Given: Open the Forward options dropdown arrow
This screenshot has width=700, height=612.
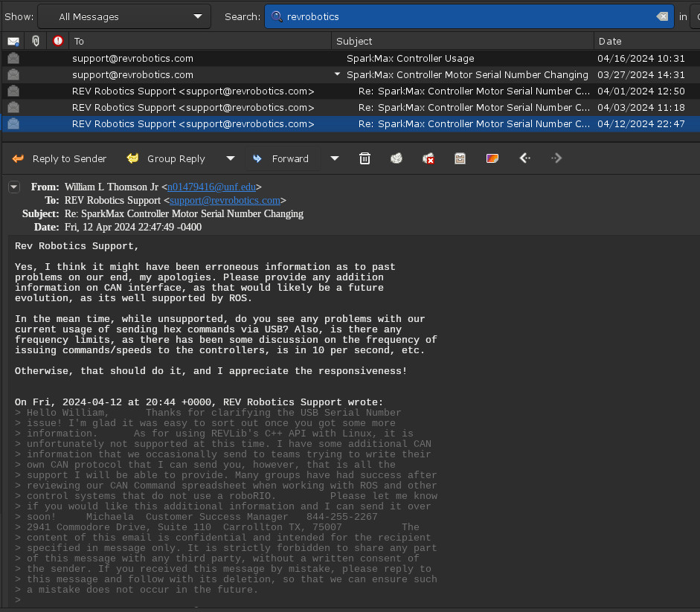Looking at the screenshot, I should (x=334, y=158).
